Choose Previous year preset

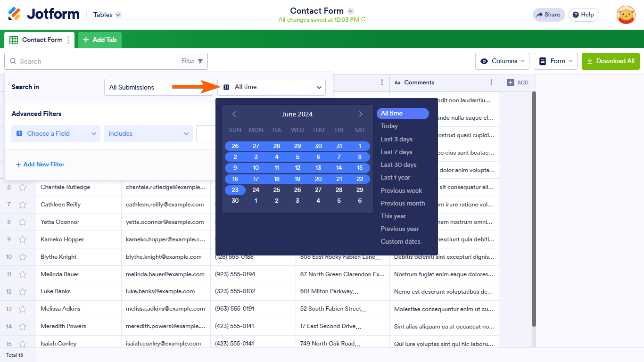[x=400, y=229]
